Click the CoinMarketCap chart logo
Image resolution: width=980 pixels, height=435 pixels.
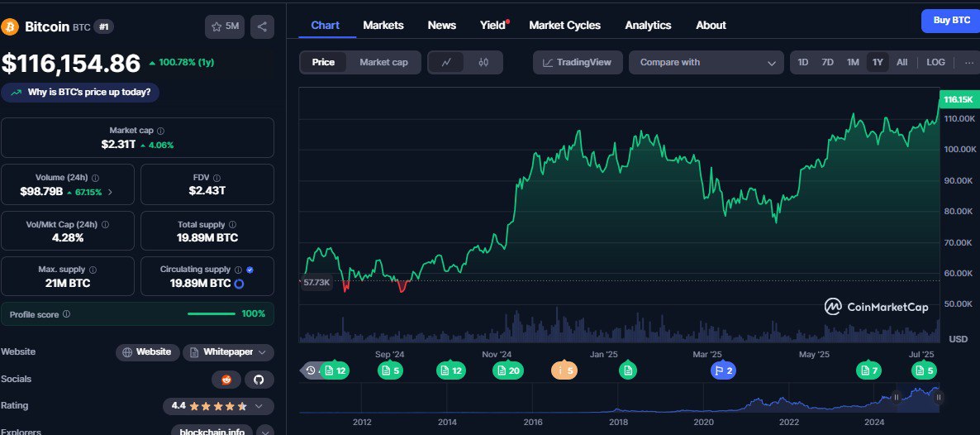[876, 307]
